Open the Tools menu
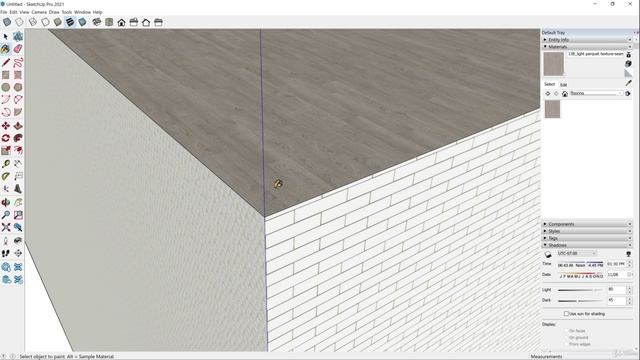Viewport: 640px width, 360px height. pos(67,12)
